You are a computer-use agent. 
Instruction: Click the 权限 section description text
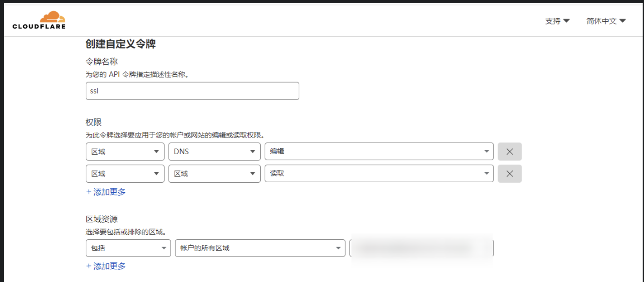click(x=175, y=135)
